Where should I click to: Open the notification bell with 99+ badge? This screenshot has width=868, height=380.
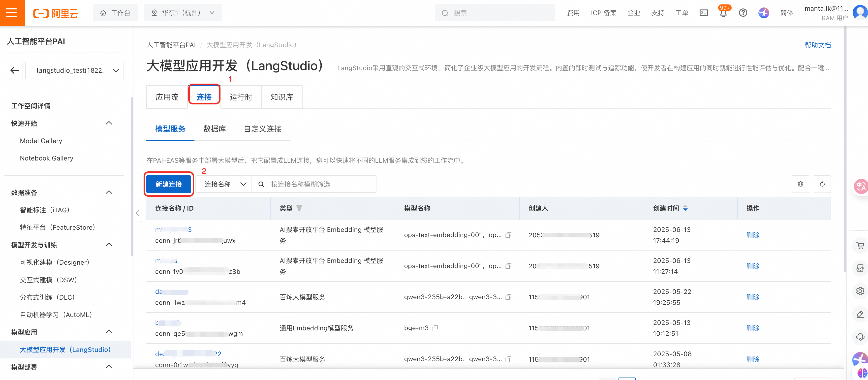723,13
